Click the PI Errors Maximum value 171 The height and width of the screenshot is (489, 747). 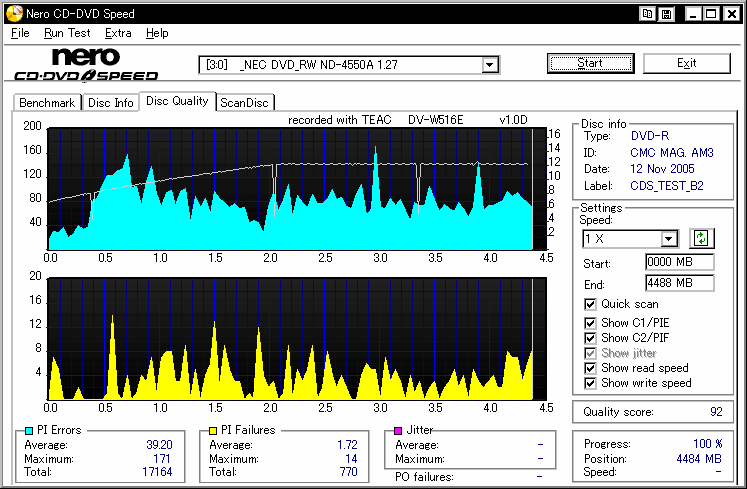pyautogui.click(x=162, y=458)
